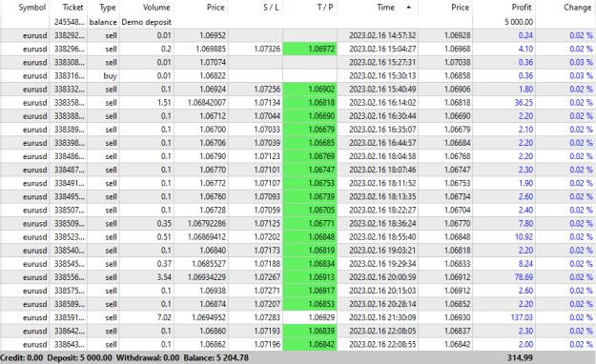Click S/L value 1.07093
The width and height of the screenshot is (596, 364).
[267, 197]
